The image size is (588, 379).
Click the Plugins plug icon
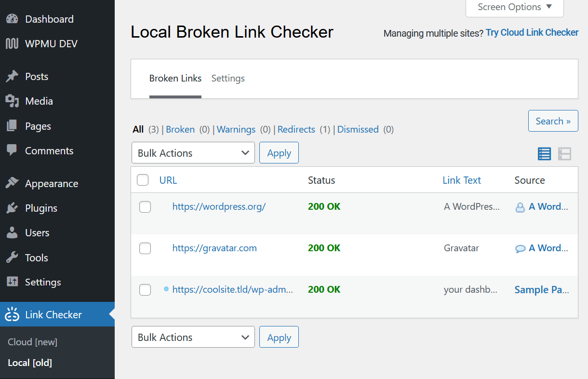click(x=12, y=208)
